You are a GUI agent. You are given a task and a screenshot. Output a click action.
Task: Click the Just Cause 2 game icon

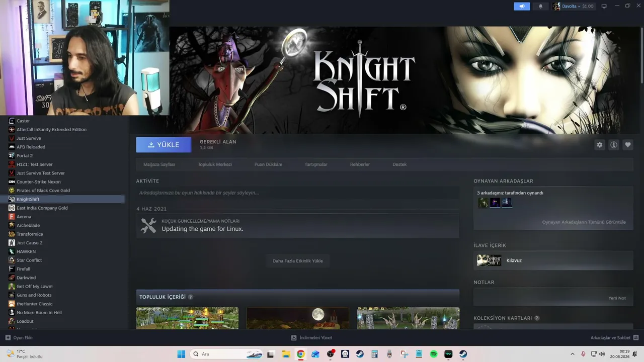[12, 243]
